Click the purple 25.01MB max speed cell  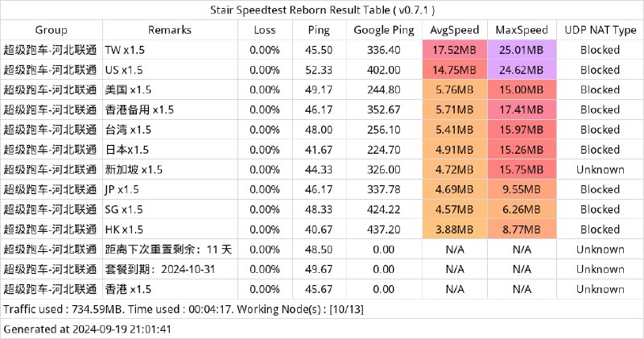(x=522, y=50)
